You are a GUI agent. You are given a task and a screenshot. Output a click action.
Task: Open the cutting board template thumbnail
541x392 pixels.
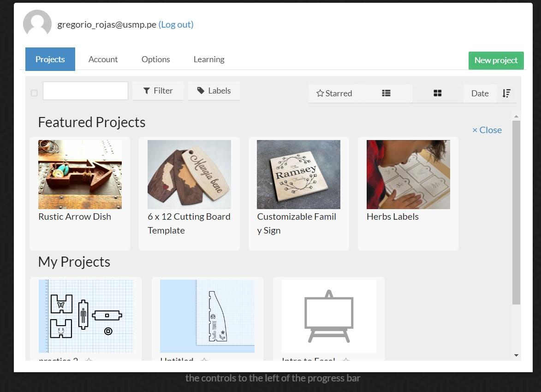click(189, 174)
